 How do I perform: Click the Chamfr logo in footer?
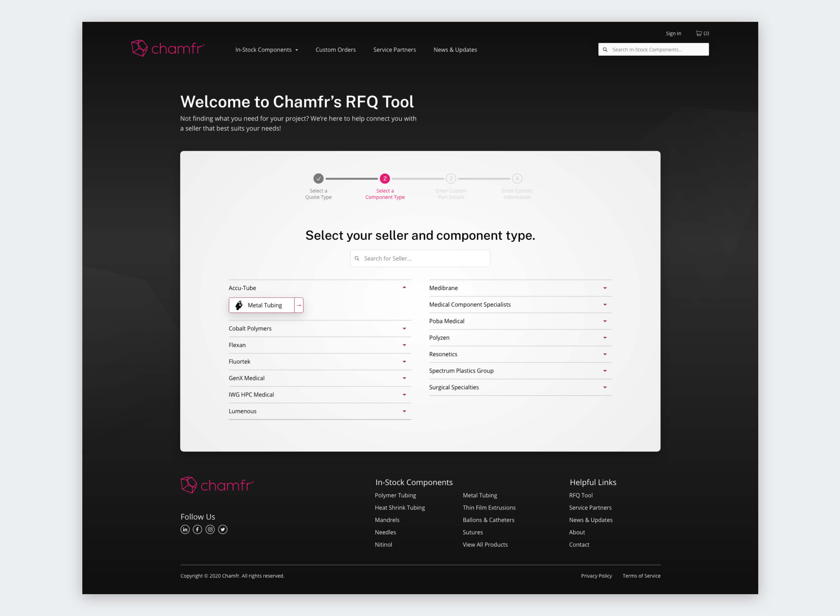click(217, 485)
